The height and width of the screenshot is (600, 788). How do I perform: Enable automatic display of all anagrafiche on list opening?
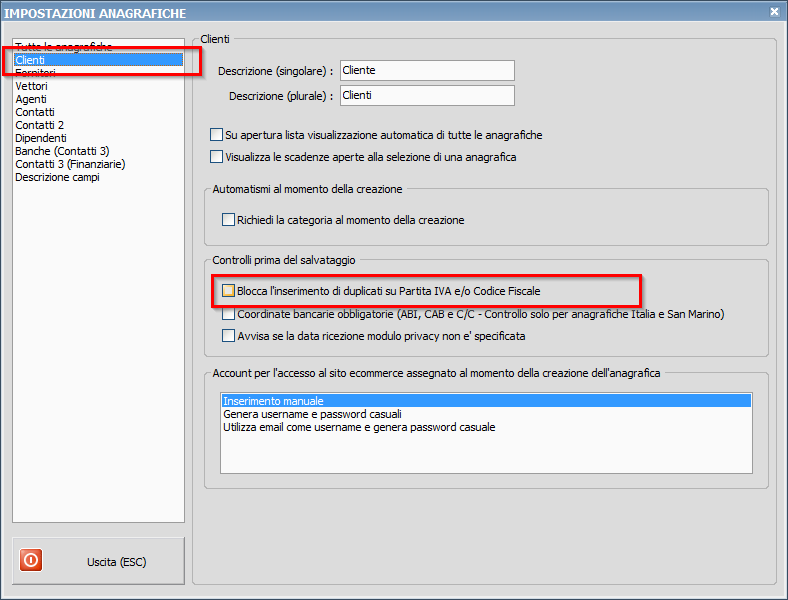coord(216,135)
